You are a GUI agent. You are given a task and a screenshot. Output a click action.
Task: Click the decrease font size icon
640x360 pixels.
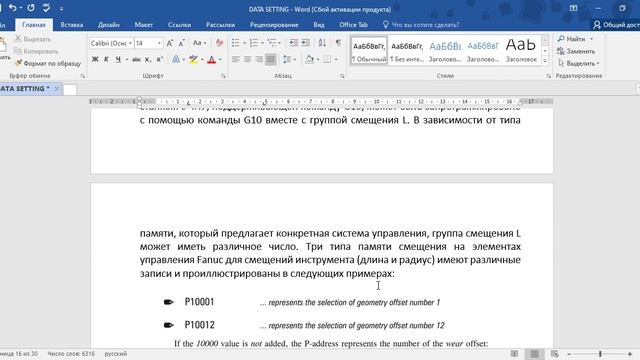182,43
